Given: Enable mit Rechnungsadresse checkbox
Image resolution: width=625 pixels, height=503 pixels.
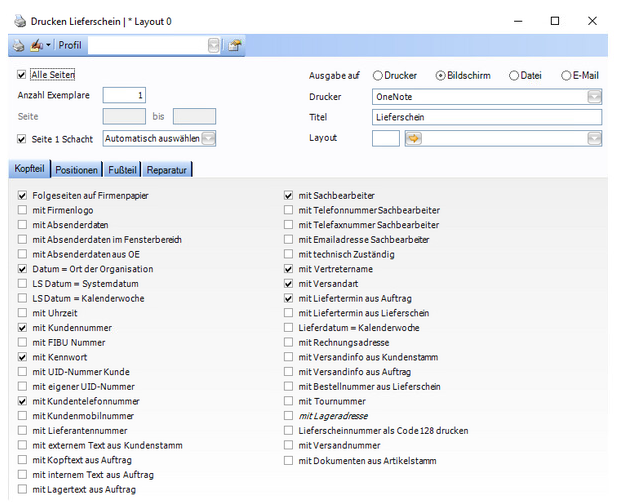Looking at the screenshot, I should (289, 343).
